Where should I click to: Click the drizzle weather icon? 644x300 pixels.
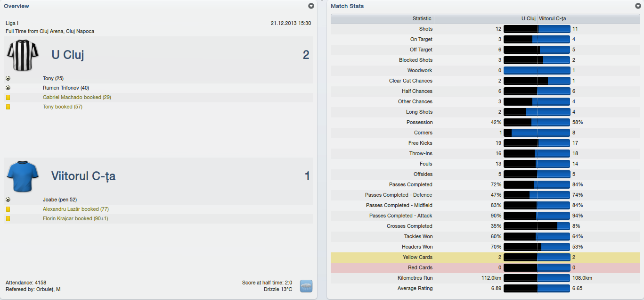306,286
